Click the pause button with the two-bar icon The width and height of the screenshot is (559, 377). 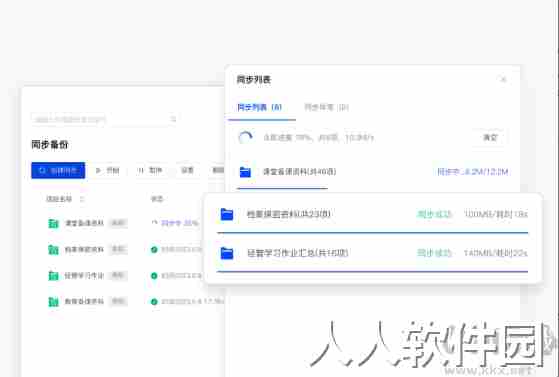click(149, 170)
